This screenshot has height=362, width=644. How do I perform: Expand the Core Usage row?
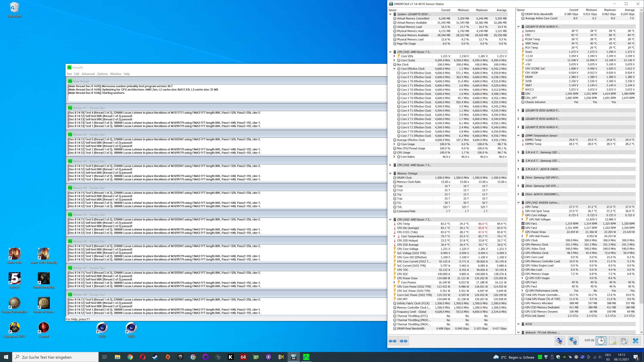[x=394, y=144]
